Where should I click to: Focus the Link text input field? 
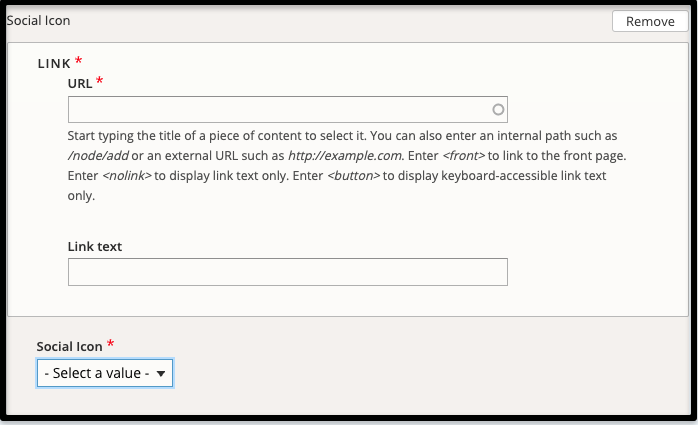(x=288, y=272)
